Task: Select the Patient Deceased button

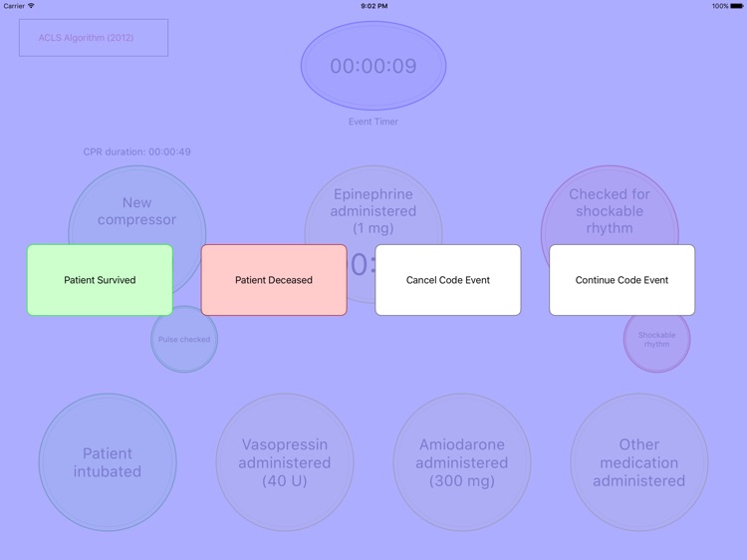Action: point(274,280)
